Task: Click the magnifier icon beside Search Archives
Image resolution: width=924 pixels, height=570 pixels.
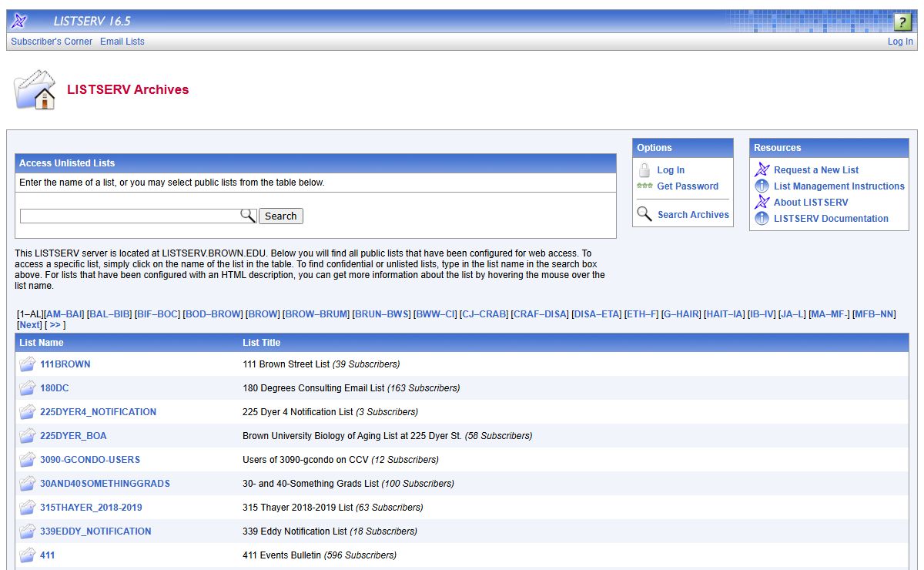Action: coord(644,214)
